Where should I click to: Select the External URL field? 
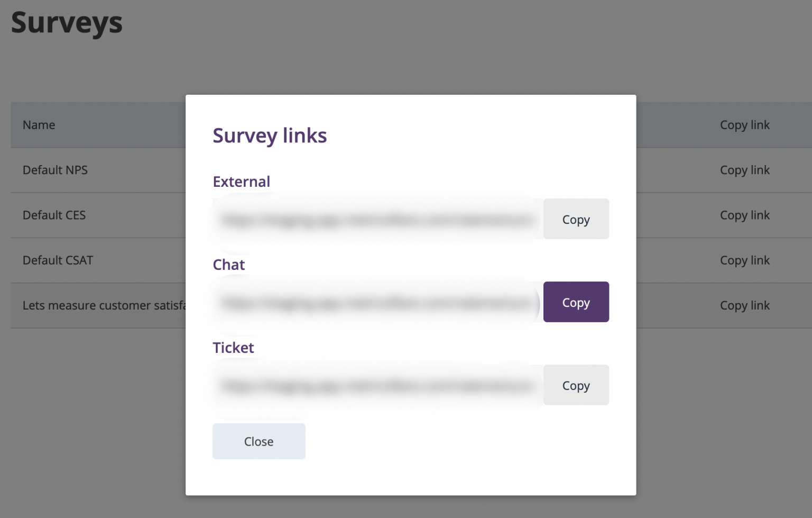375,219
